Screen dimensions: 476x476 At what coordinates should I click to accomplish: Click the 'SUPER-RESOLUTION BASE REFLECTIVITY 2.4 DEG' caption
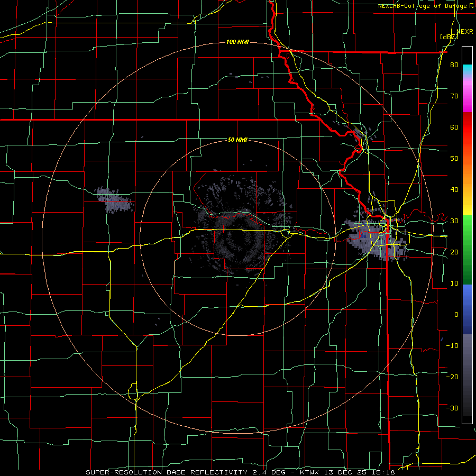pyautogui.click(x=187, y=472)
